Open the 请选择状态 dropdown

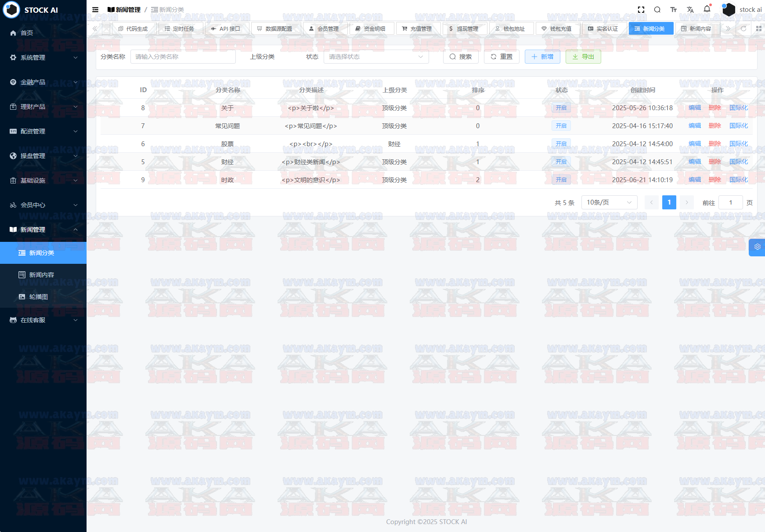(376, 57)
